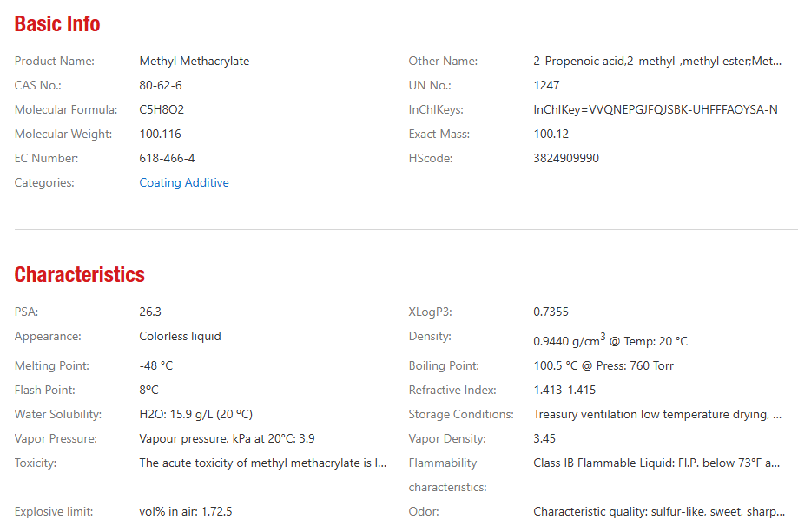Click explosive limit value vol% in air
Viewport: 798px width, 532px height.
(x=185, y=512)
